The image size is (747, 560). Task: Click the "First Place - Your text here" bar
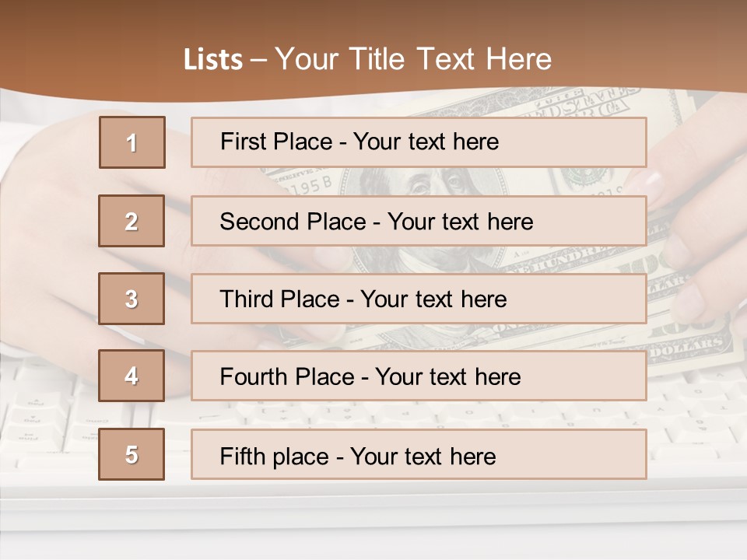click(419, 142)
